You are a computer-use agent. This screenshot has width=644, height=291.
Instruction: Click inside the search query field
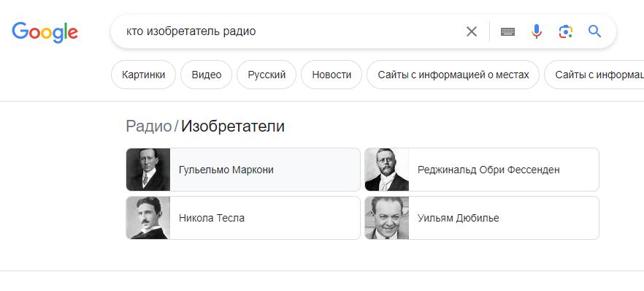pyautogui.click(x=288, y=31)
